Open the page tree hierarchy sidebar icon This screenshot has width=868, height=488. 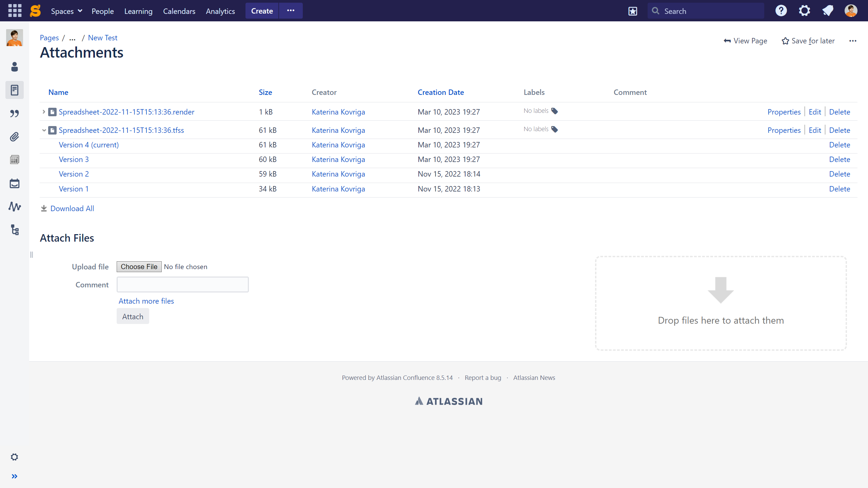(14, 230)
